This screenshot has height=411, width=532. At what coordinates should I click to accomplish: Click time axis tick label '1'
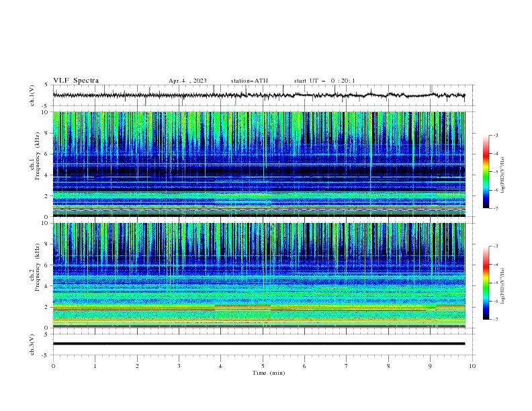pyautogui.click(x=95, y=366)
